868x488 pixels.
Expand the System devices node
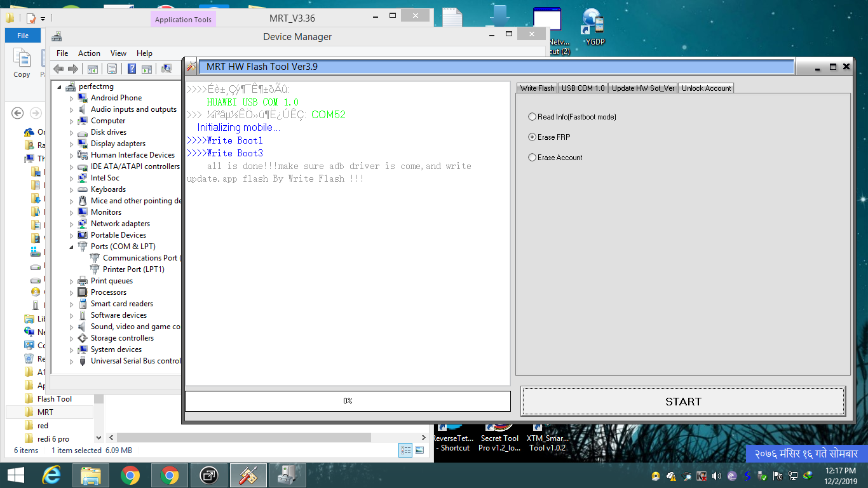coord(72,350)
